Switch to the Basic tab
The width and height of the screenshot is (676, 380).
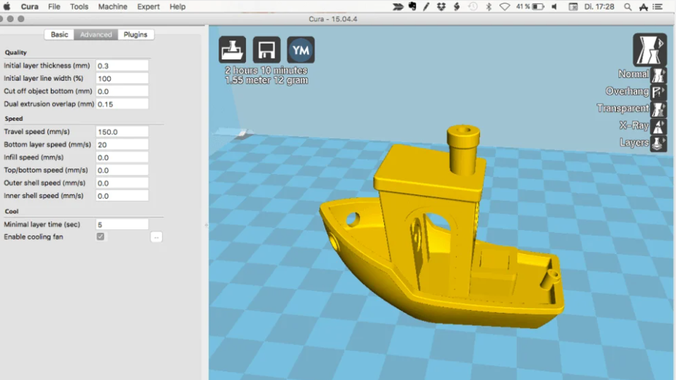point(59,35)
